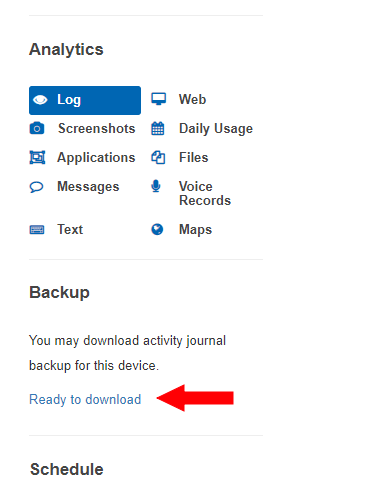Go to Applications analytics

click(96, 158)
